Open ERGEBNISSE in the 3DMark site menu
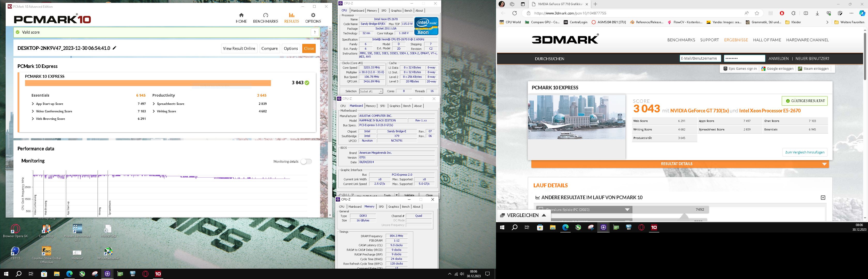The image size is (868, 279). click(736, 40)
